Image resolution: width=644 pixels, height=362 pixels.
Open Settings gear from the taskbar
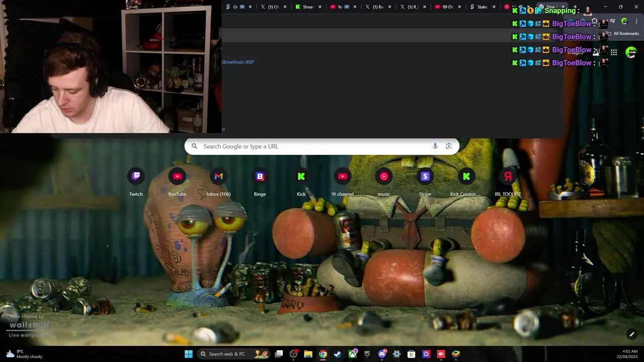[x=396, y=354]
